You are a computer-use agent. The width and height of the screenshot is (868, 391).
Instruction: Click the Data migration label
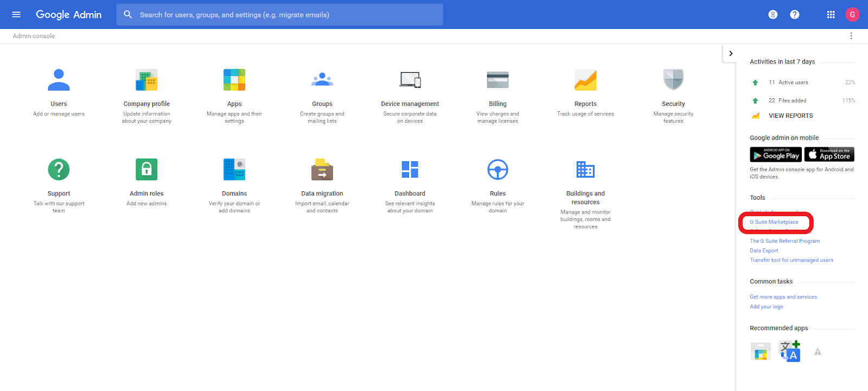[322, 193]
